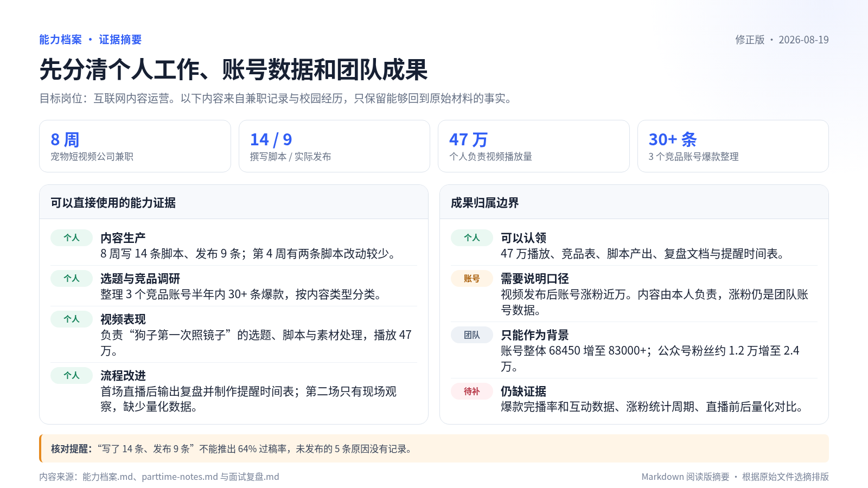Click the 3 个竞品账号爆款整理 caption

tap(693, 157)
